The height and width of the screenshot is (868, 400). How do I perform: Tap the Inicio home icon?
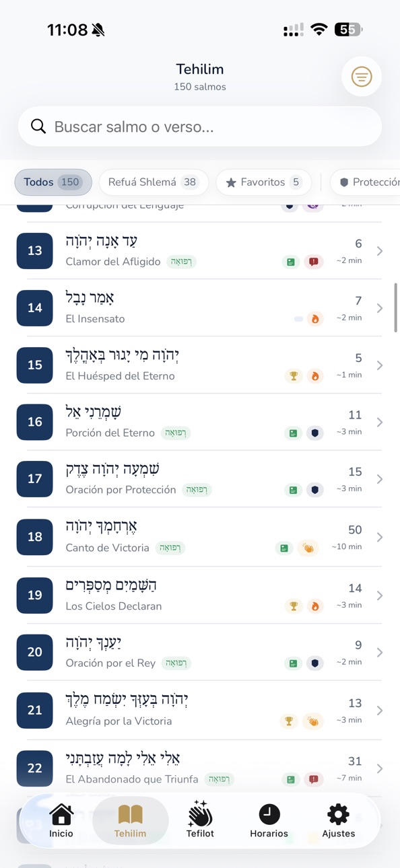(61, 814)
